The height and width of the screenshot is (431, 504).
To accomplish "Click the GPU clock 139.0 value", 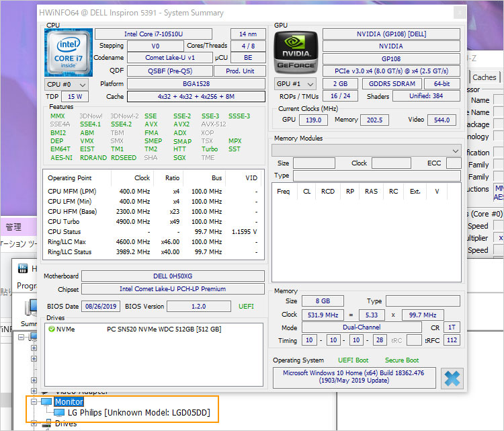I will (x=313, y=120).
